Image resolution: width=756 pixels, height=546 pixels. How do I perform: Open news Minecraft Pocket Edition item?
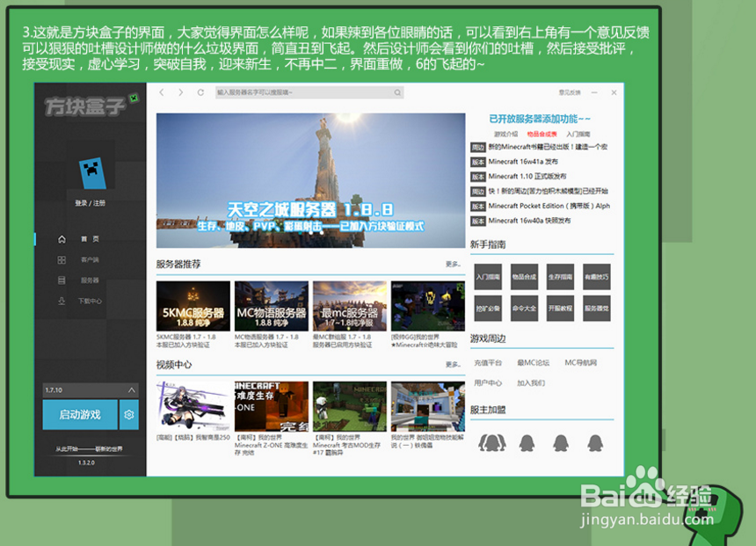point(549,206)
